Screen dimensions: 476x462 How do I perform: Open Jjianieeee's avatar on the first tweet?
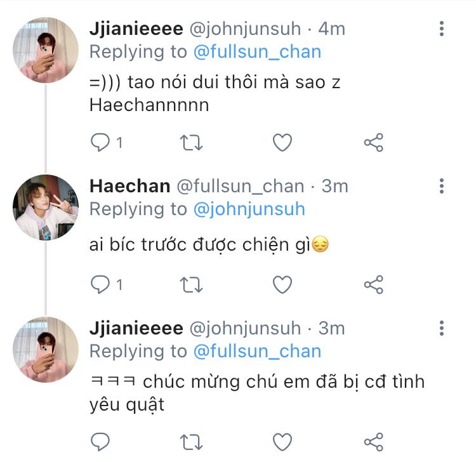(x=46, y=50)
